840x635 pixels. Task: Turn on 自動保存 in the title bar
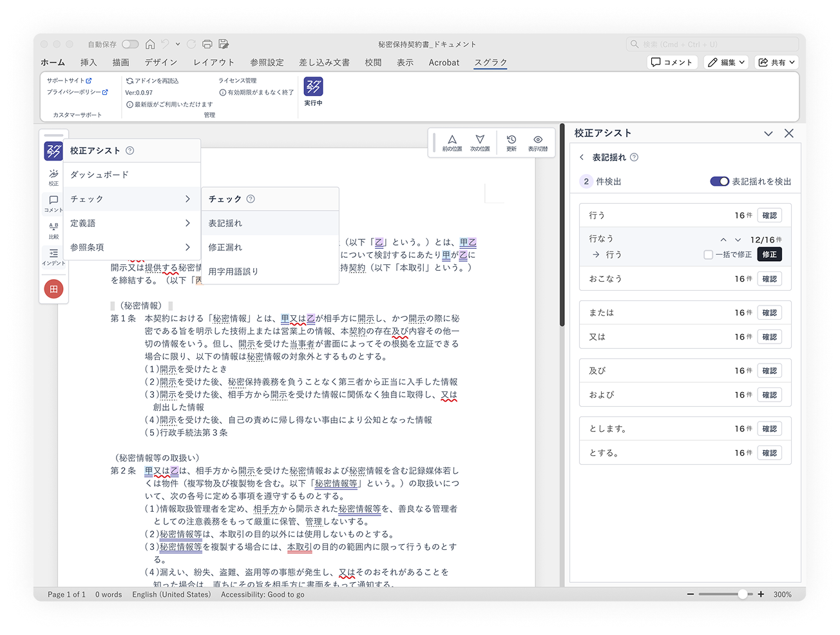129,44
